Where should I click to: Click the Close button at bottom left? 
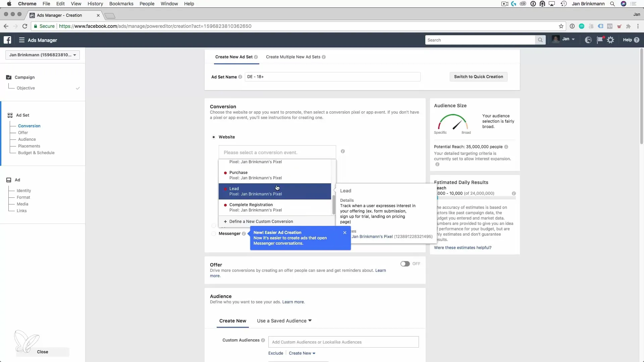(43, 352)
